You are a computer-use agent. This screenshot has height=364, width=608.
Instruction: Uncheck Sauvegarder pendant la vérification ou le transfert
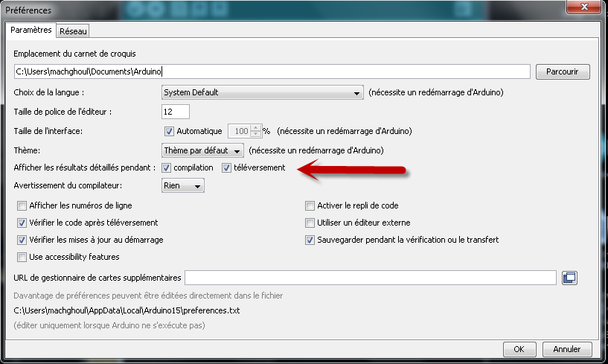(310, 240)
